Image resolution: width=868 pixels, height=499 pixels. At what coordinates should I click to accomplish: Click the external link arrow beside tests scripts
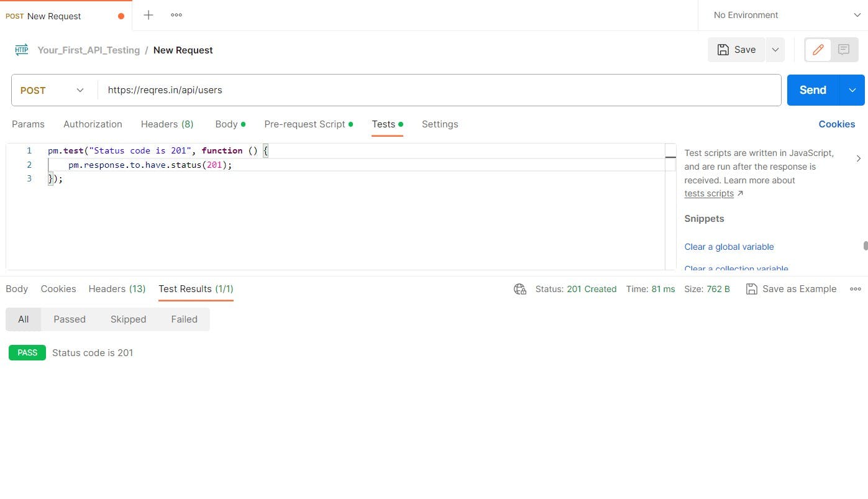click(740, 194)
